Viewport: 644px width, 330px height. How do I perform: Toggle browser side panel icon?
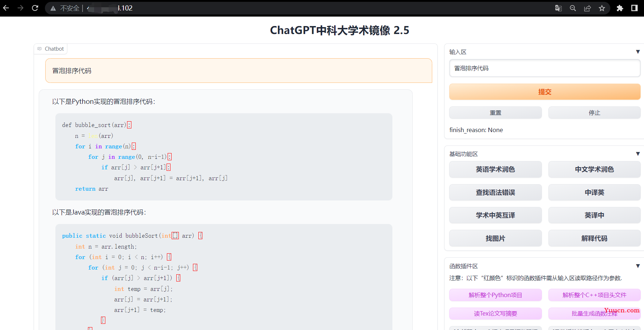click(634, 8)
